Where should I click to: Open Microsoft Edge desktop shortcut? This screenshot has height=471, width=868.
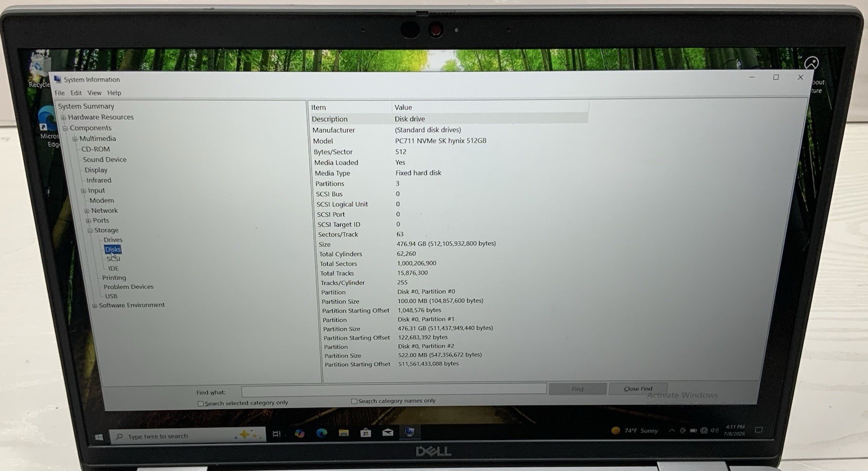click(49, 126)
